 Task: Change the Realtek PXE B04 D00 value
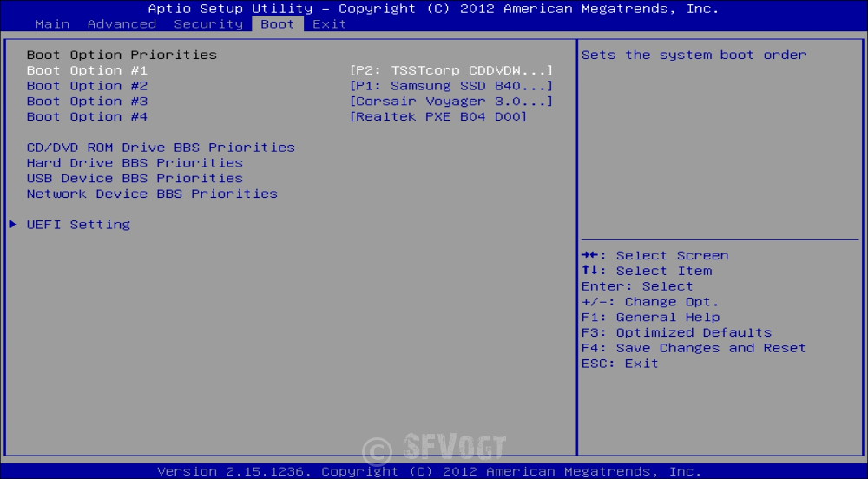(x=437, y=116)
